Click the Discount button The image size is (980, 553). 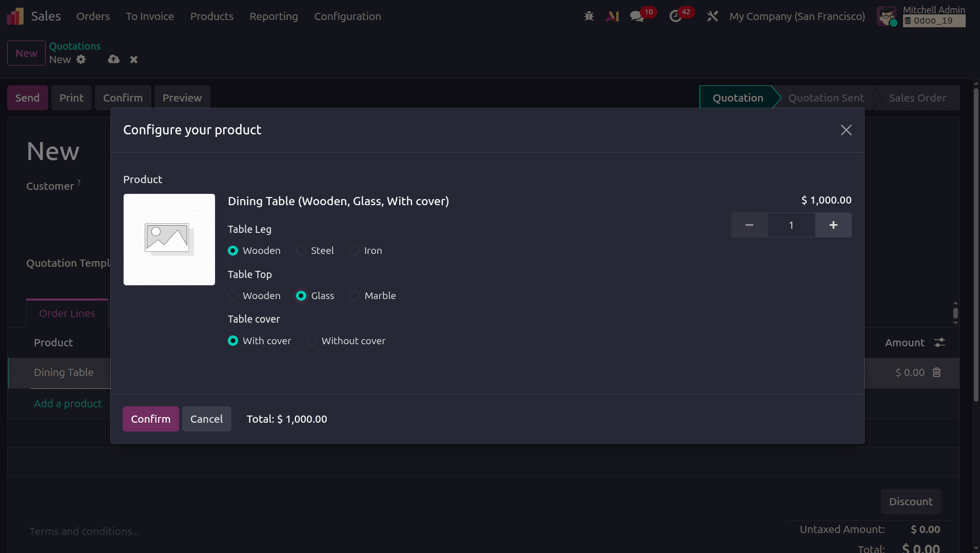pyautogui.click(x=911, y=502)
